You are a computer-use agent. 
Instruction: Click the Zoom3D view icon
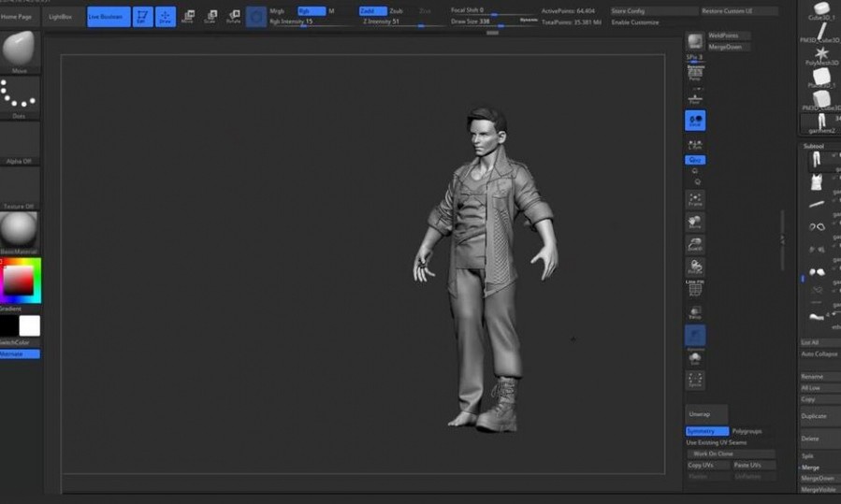[x=695, y=244]
